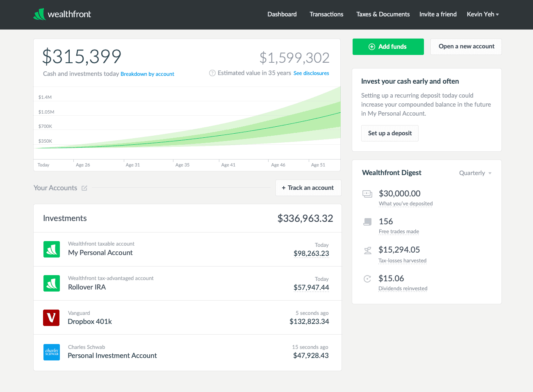
Task: Click the Vanguard logo icon
Action: point(51,318)
